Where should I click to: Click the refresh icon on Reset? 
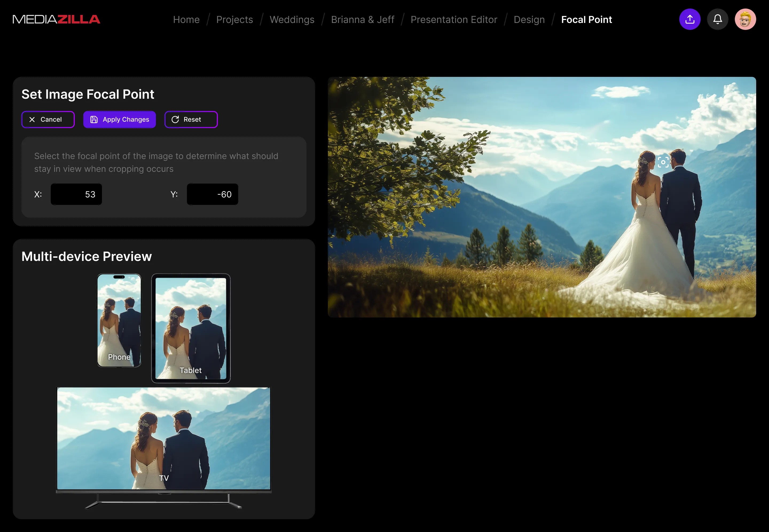[175, 120]
